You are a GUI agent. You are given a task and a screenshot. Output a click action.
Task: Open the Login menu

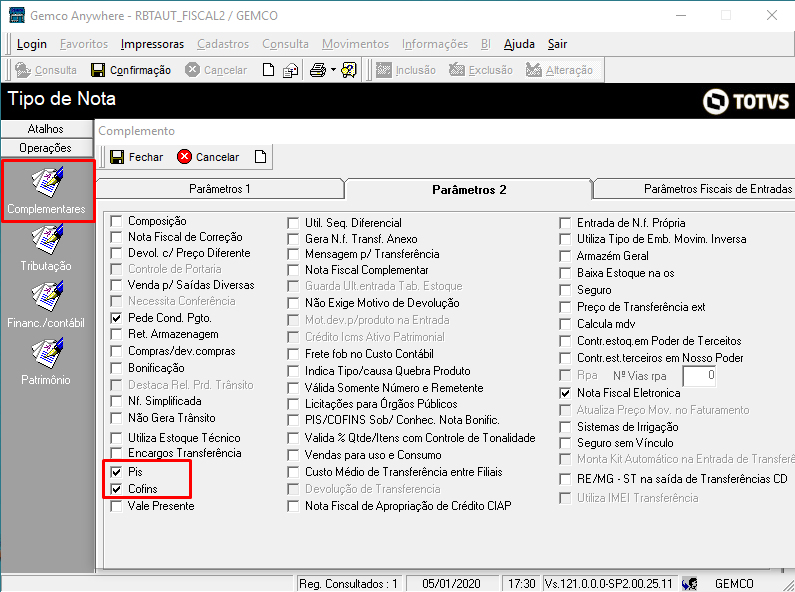31,44
